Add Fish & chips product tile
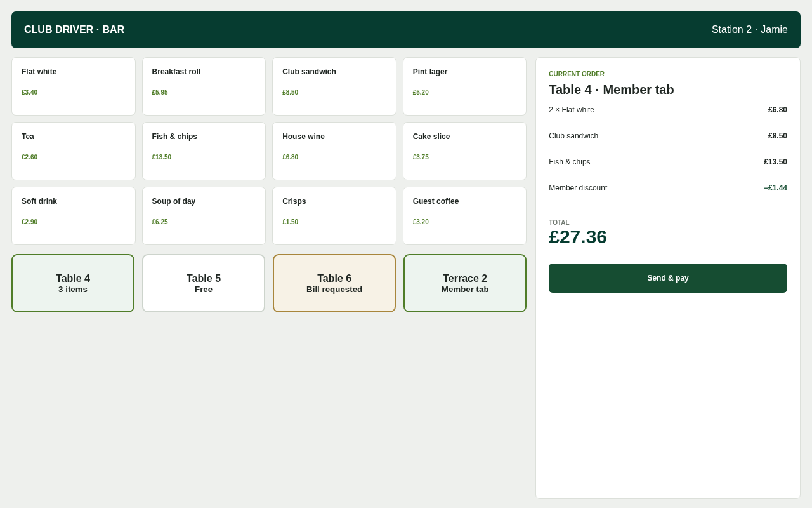The width and height of the screenshot is (812, 508). (x=204, y=151)
